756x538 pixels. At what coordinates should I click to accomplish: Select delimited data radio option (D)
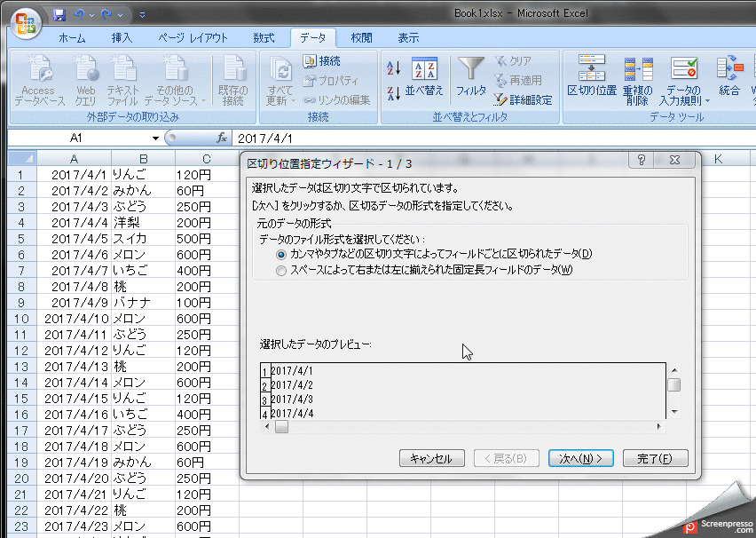tap(280, 254)
